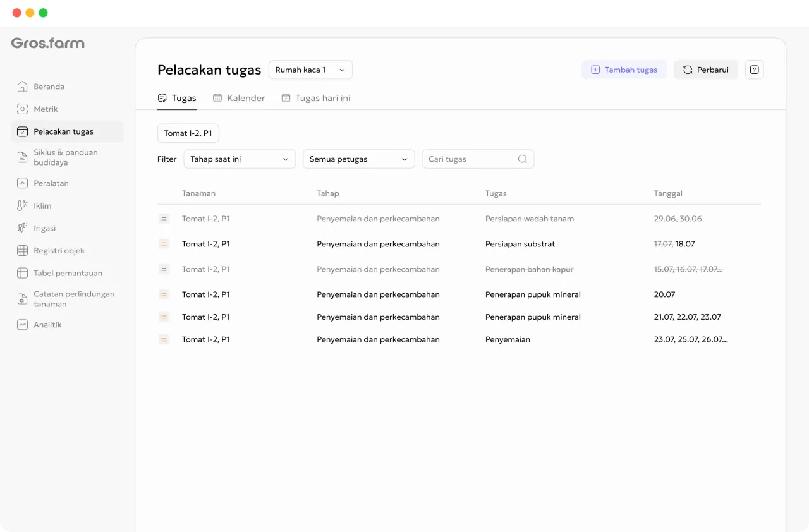Viewport: 809px width, 532px height.
Task: Open the Tahap saat ini filter dropdown
Action: 240,159
